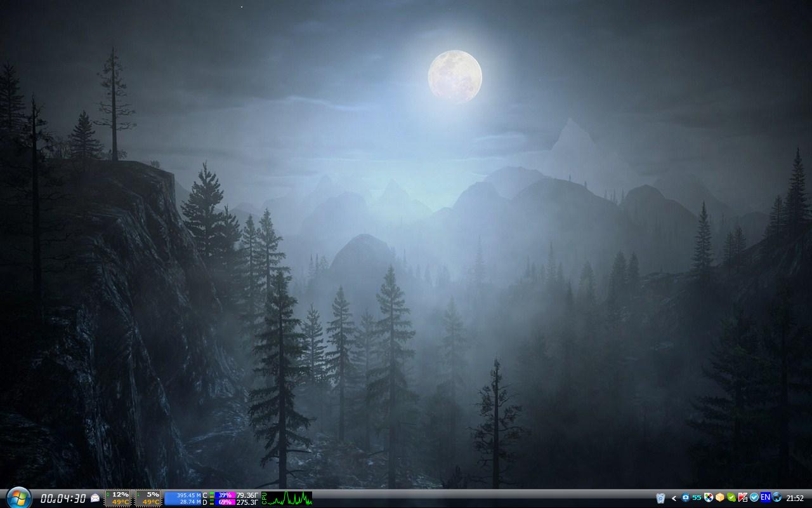Click the clock showing 21:52
The height and width of the screenshot is (508, 812).
pyautogui.click(x=795, y=498)
